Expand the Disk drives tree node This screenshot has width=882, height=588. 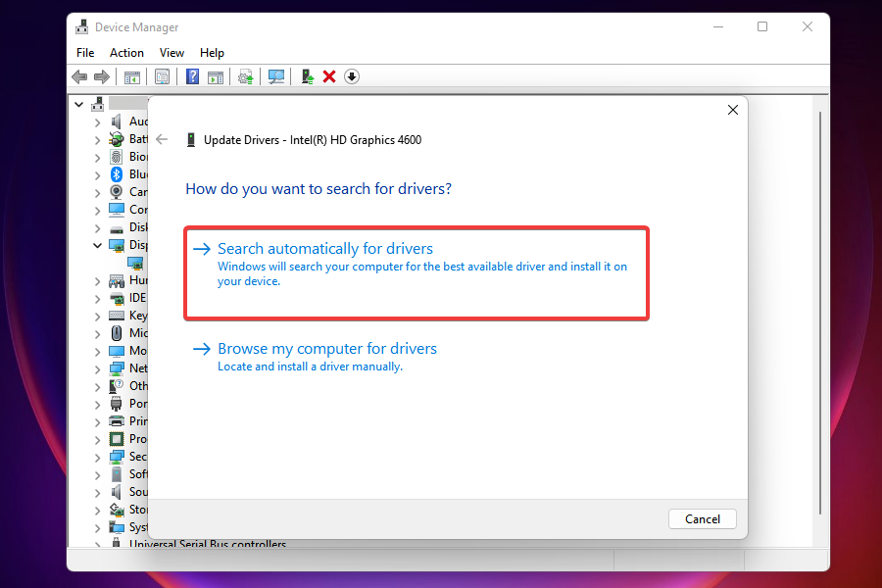97,228
